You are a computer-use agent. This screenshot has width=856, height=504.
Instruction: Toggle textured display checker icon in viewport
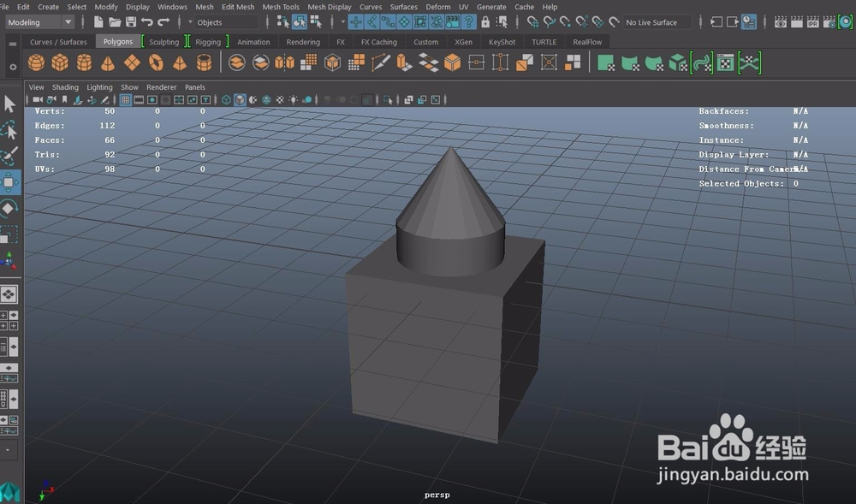(x=280, y=100)
